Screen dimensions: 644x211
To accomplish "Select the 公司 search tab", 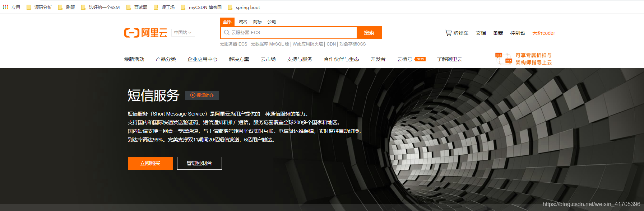I will 272,22.
